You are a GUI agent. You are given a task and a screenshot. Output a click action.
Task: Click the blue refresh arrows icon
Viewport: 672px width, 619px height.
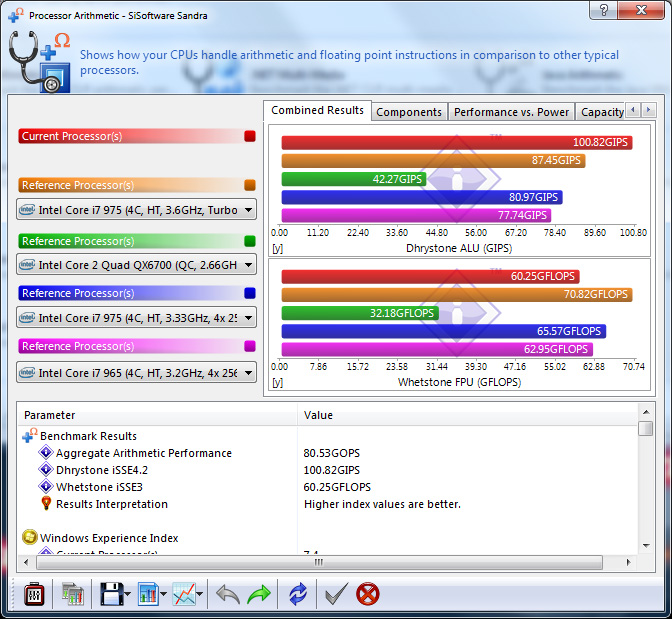pos(298,595)
